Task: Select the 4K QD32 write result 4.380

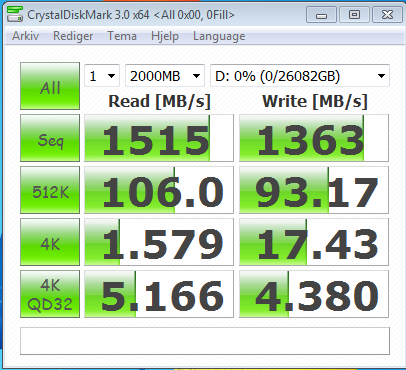Action: click(314, 294)
